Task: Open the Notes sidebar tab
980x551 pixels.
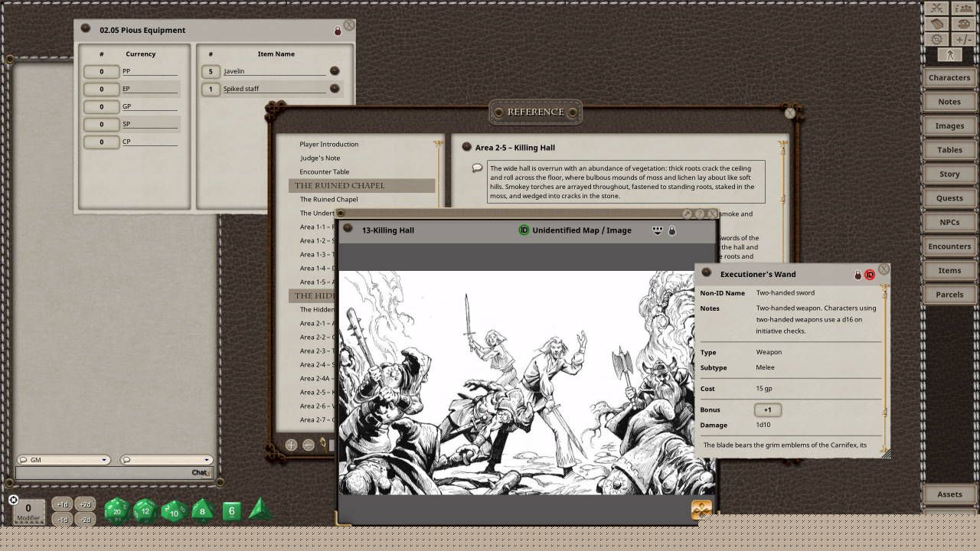Action: (x=949, y=102)
